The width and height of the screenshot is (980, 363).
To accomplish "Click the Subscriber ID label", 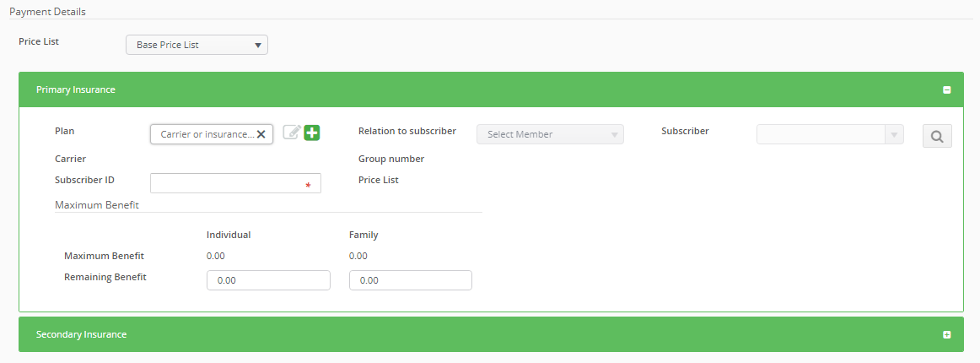I will point(84,180).
